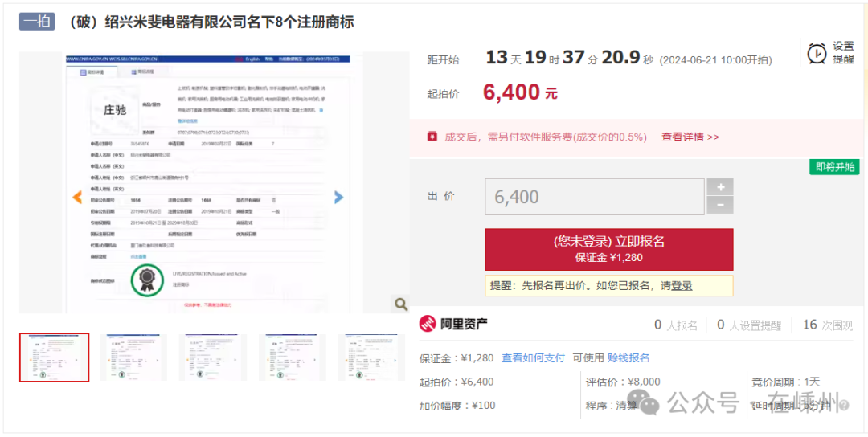Select the first highlighted trademark thumbnail
Screen dimensions: 868x437
[54, 357]
